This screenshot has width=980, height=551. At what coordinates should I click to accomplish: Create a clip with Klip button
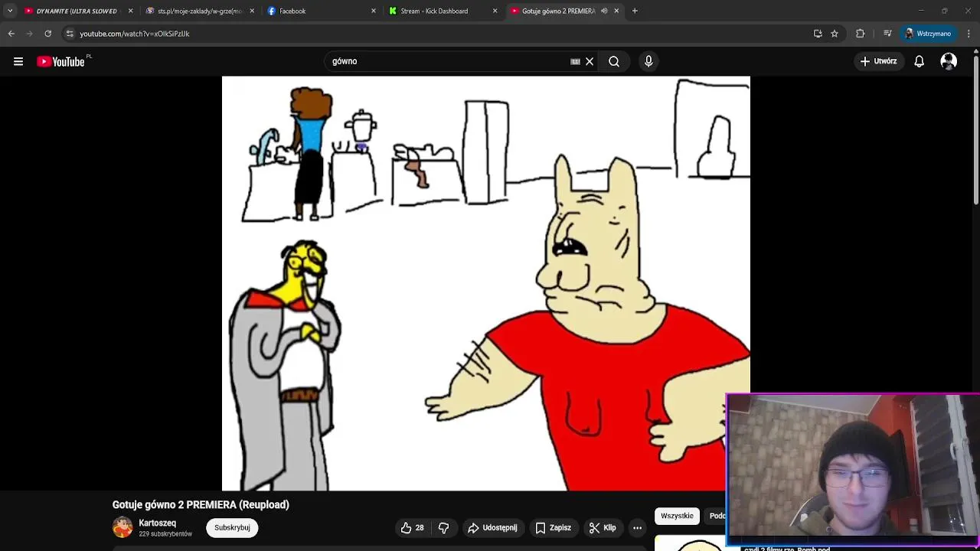(x=603, y=527)
